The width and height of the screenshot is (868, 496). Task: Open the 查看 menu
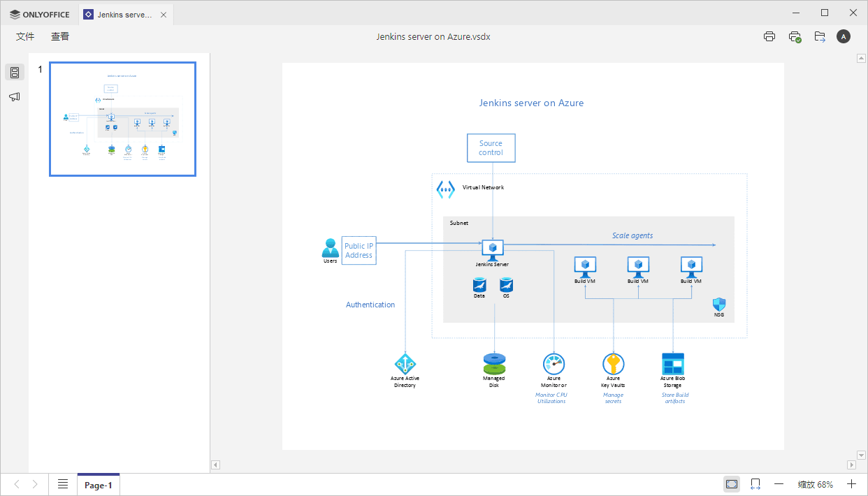click(x=59, y=36)
